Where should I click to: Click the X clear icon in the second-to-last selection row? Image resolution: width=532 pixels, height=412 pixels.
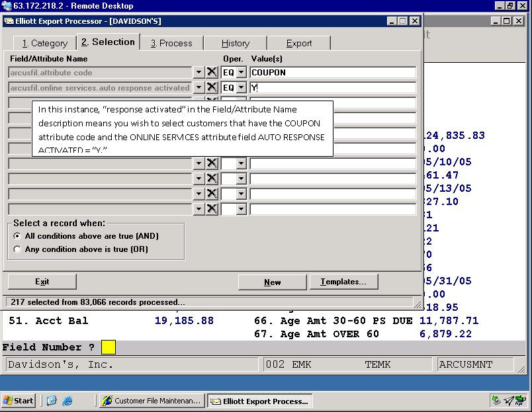point(212,194)
